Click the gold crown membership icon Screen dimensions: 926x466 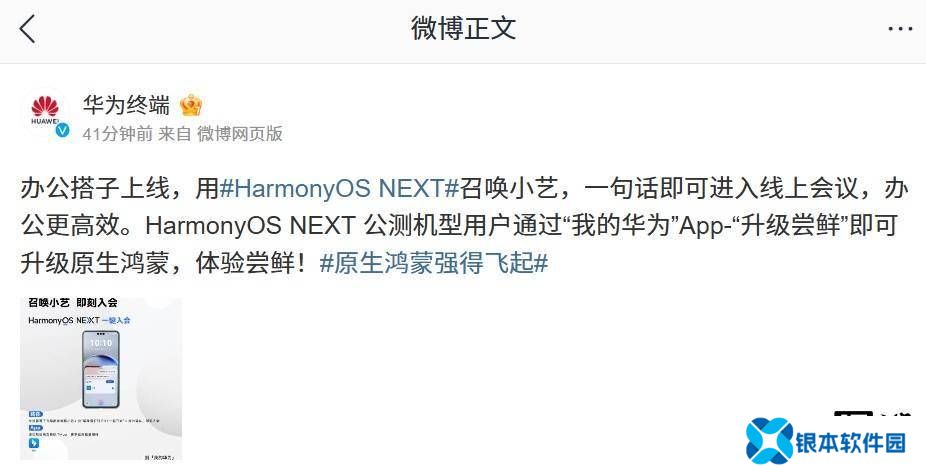click(190, 105)
